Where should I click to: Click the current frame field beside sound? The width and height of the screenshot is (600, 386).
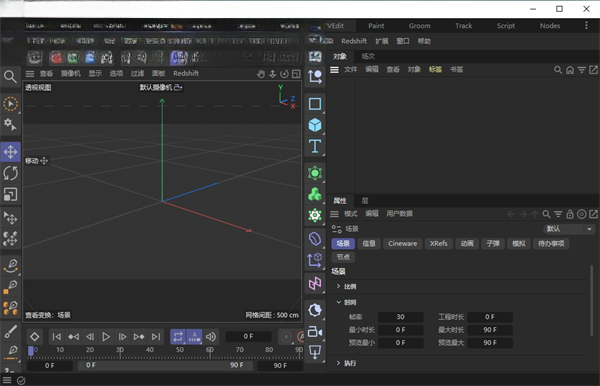248,337
